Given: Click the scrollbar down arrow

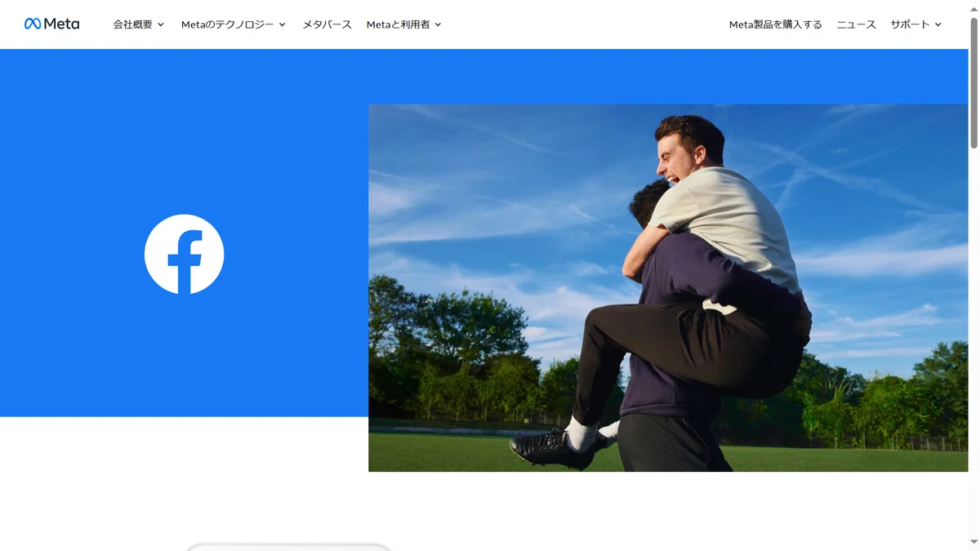Looking at the screenshot, I should pyautogui.click(x=973, y=544).
